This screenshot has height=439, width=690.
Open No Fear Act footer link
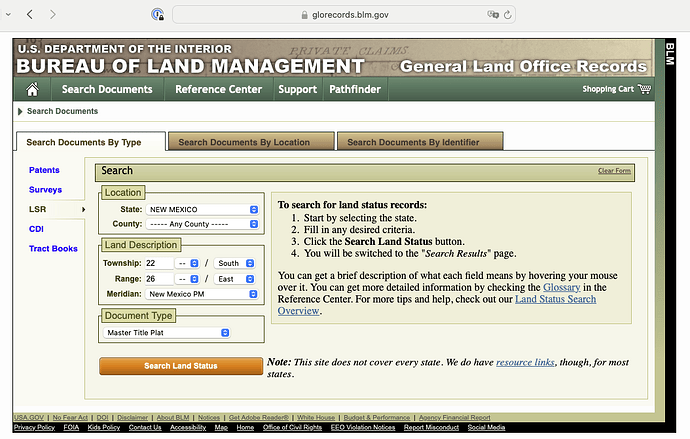coord(70,417)
